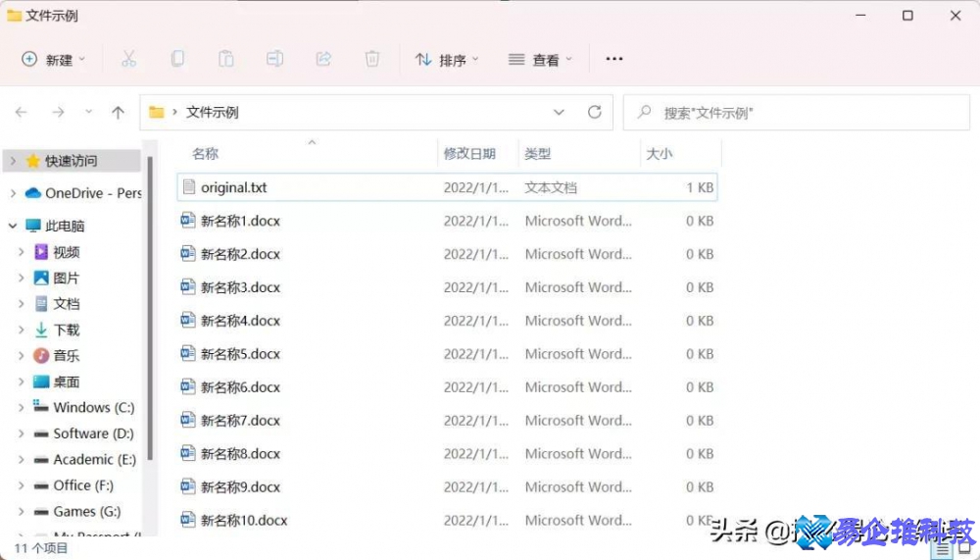Select the file 新名称9.docx

pos(447,486)
